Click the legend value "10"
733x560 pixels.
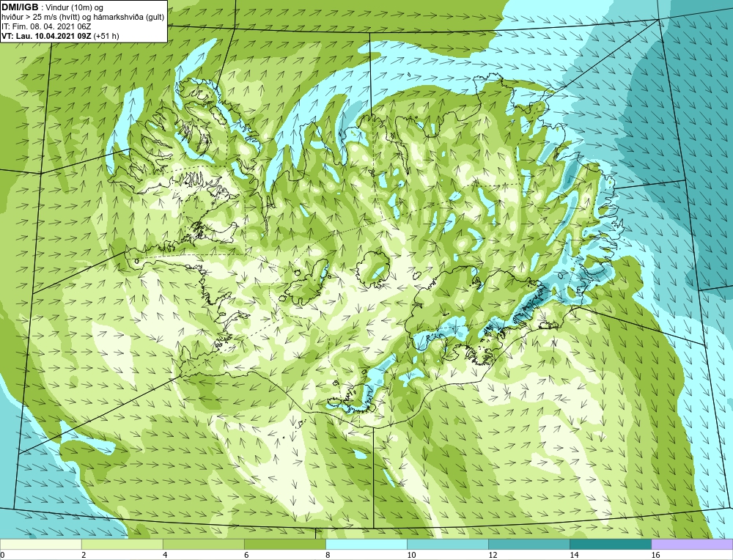tap(411, 555)
